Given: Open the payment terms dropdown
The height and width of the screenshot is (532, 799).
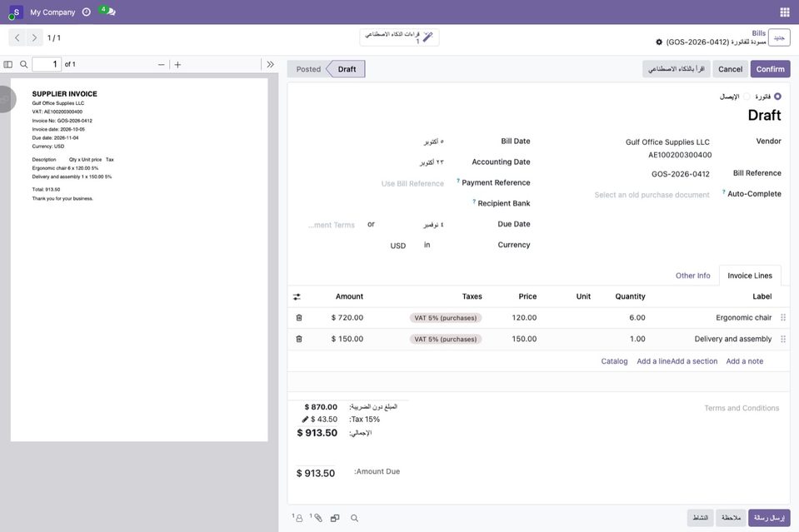Looking at the screenshot, I should pyautogui.click(x=332, y=225).
